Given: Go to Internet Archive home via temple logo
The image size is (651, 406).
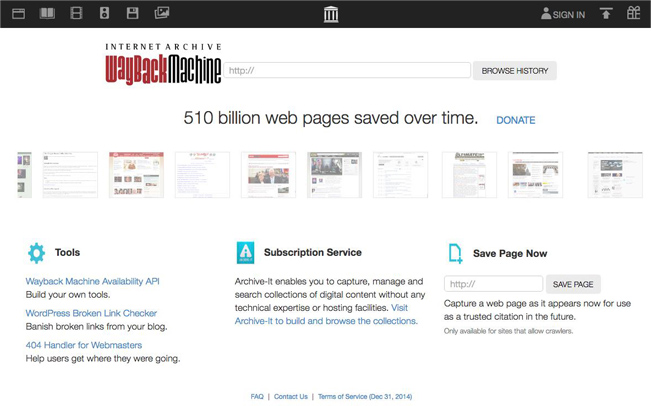Looking at the screenshot, I should tap(331, 14).
